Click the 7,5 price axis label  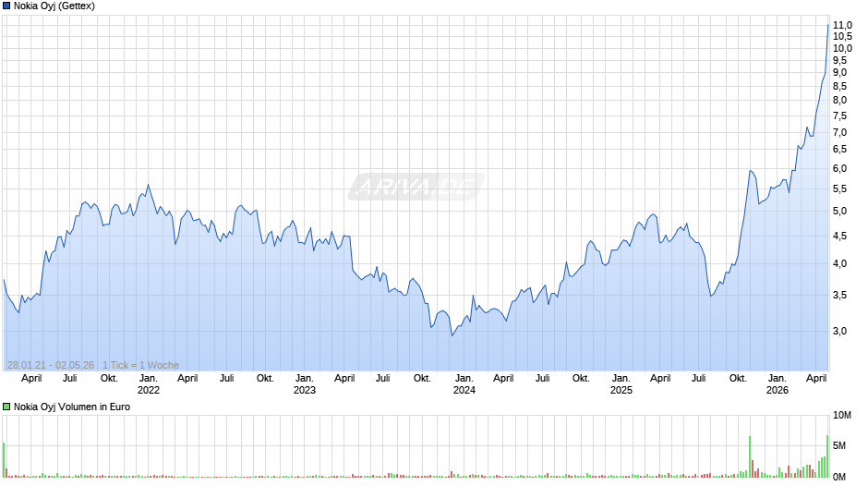pos(839,115)
